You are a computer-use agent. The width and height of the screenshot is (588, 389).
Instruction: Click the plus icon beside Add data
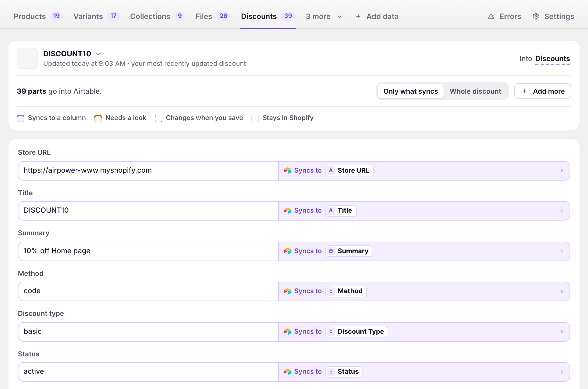point(358,16)
